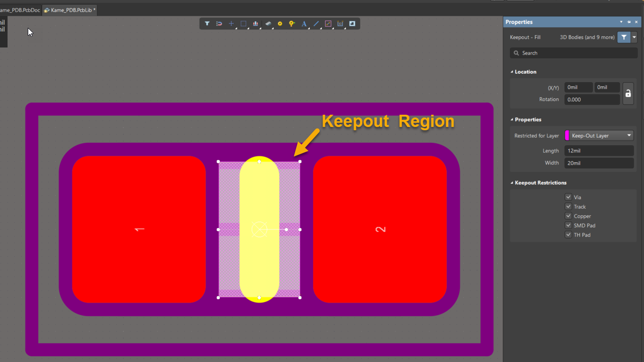Toggle the SMD Pad keepout restriction
Image resolution: width=644 pixels, height=362 pixels.
point(568,225)
